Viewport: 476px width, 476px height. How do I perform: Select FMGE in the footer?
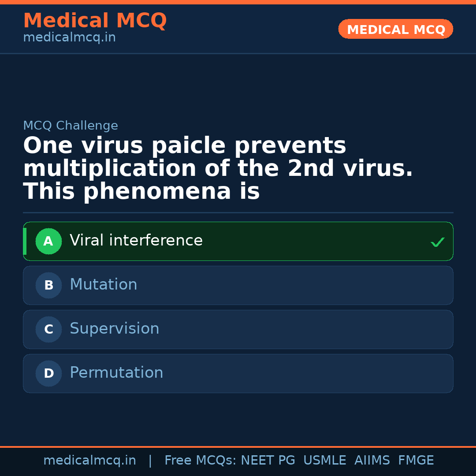point(416,461)
